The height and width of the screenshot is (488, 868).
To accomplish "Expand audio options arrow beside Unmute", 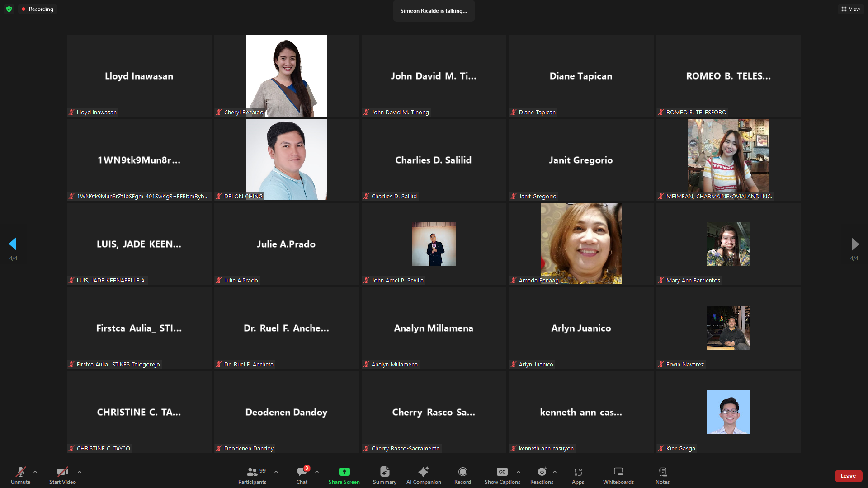I will (x=35, y=472).
